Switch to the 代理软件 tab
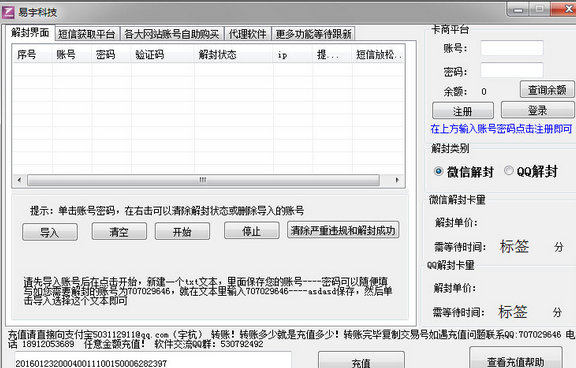This screenshot has width=576, height=368. pos(248,34)
